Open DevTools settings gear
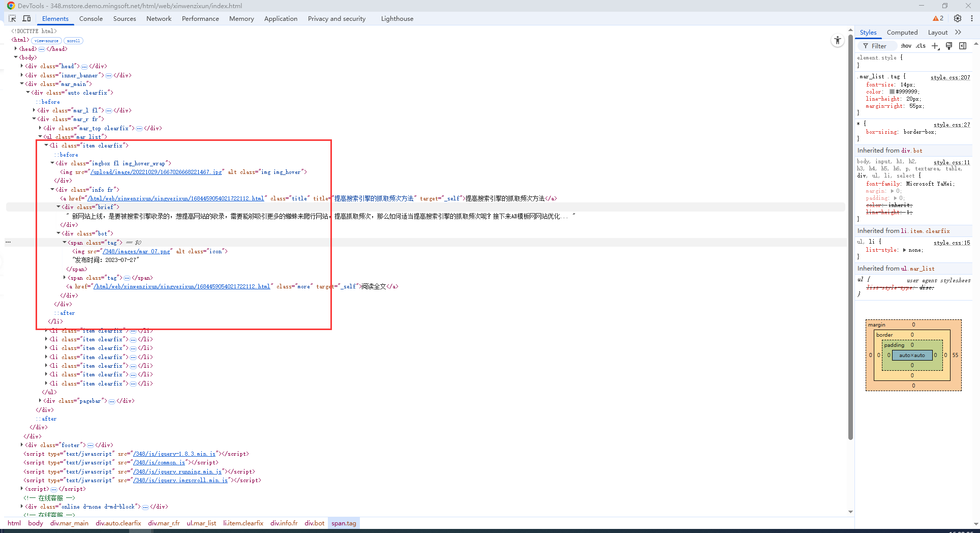The height and width of the screenshot is (533, 980). click(957, 18)
